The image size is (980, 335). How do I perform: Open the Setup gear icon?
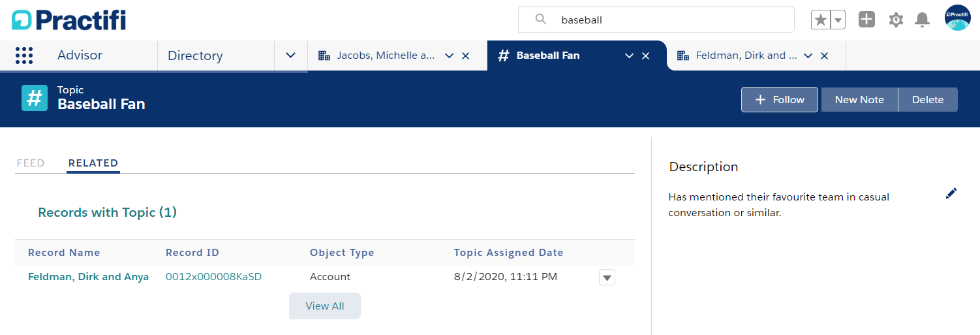coord(896,20)
